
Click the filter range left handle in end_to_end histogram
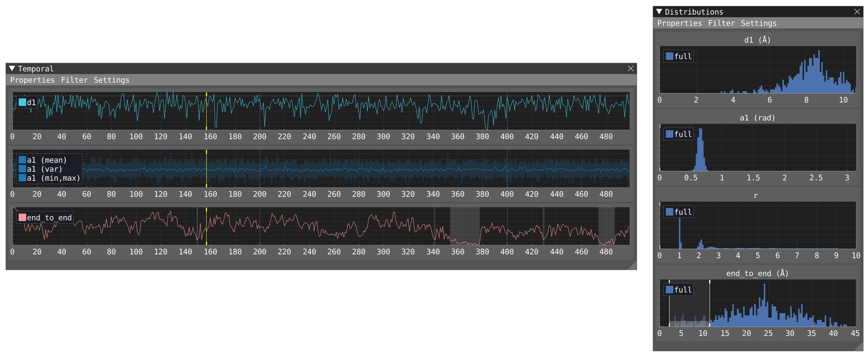(669, 303)
